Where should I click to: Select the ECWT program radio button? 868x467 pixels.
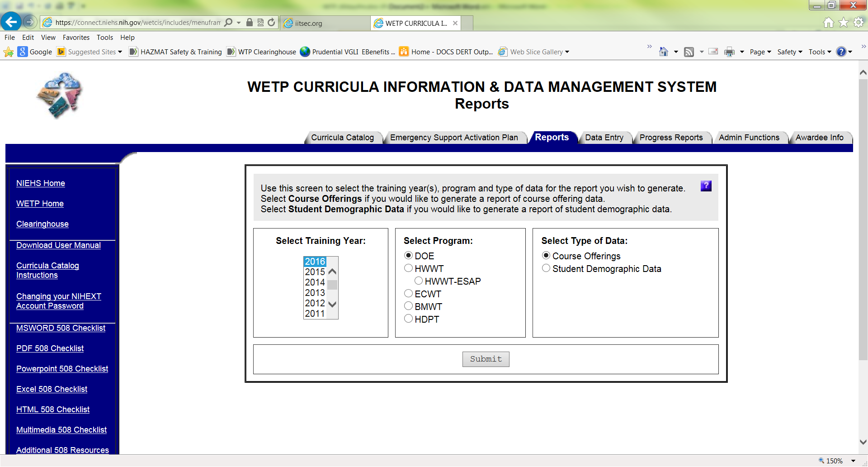(409, 294)
